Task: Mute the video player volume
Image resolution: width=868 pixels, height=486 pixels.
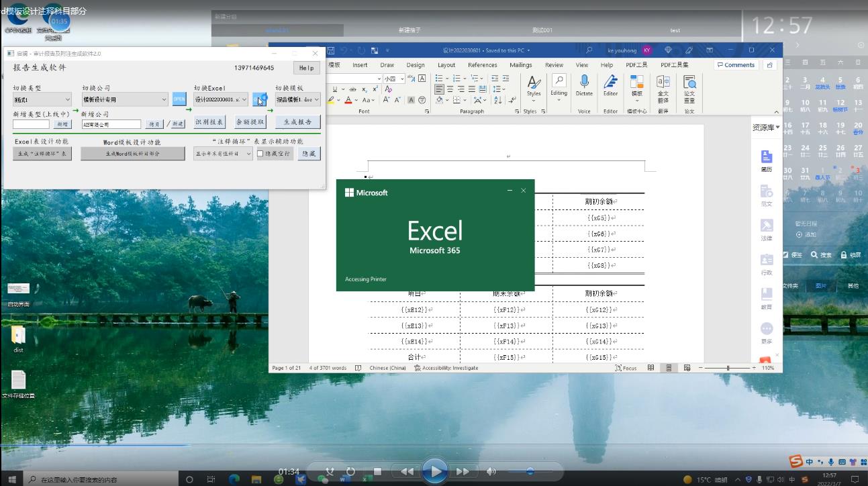Action: pos(491,471)
